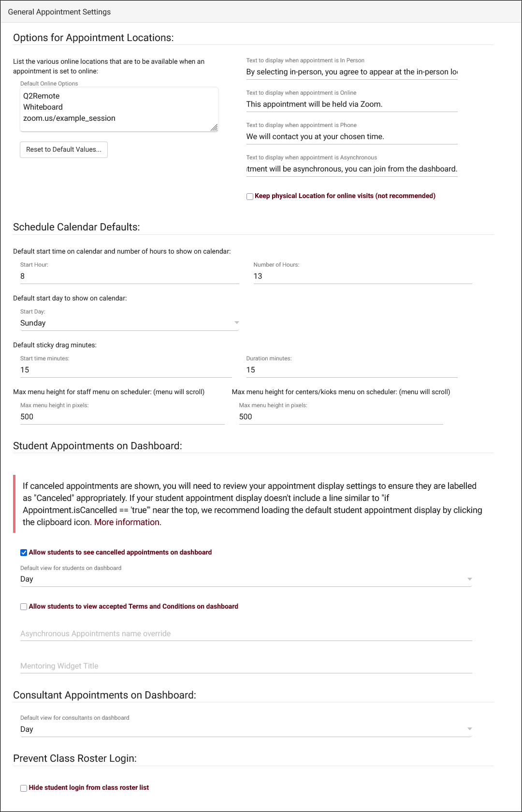Click inside the Default Online Options textarea
Image resolution: width=522 pixels, height=812 pixels.
(x=118, y=109)
